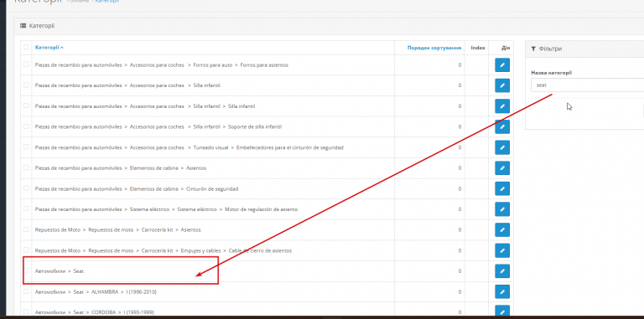The image size is (644, 319).
Task: Edit the Soporte de silla infantil category
Action: click(502, 126)
